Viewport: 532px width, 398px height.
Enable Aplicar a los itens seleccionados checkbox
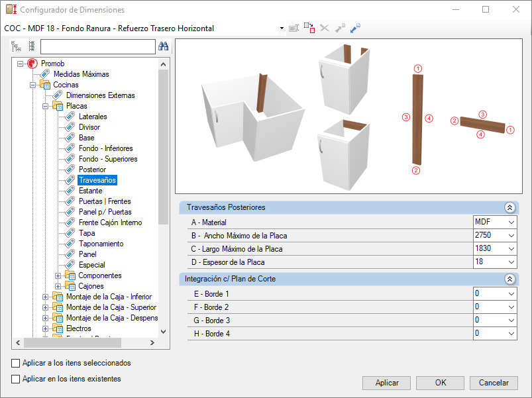point(16,363)
